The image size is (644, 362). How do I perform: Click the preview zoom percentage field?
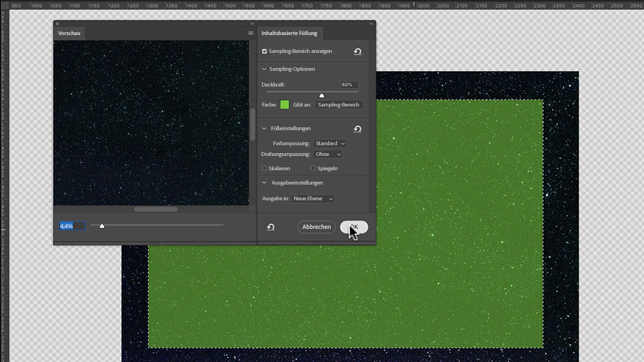click(72, 226)
